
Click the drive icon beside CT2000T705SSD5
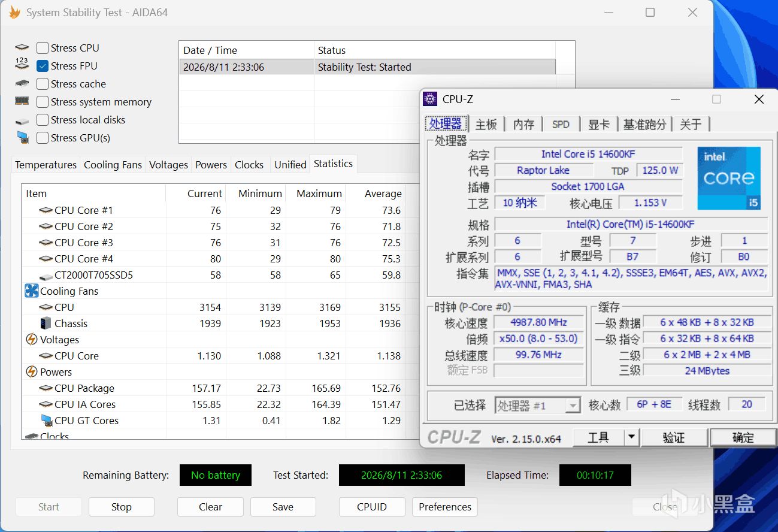tap(46, 276)
